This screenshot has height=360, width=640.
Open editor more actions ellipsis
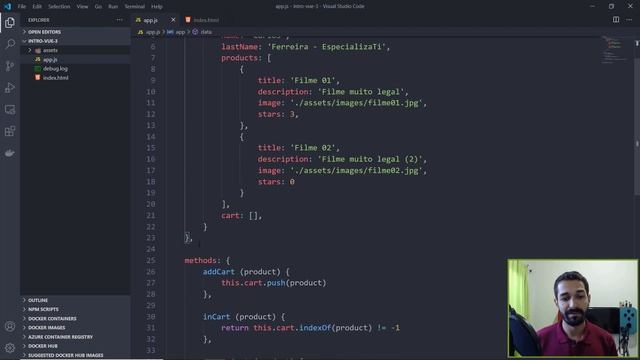[629, 20]
